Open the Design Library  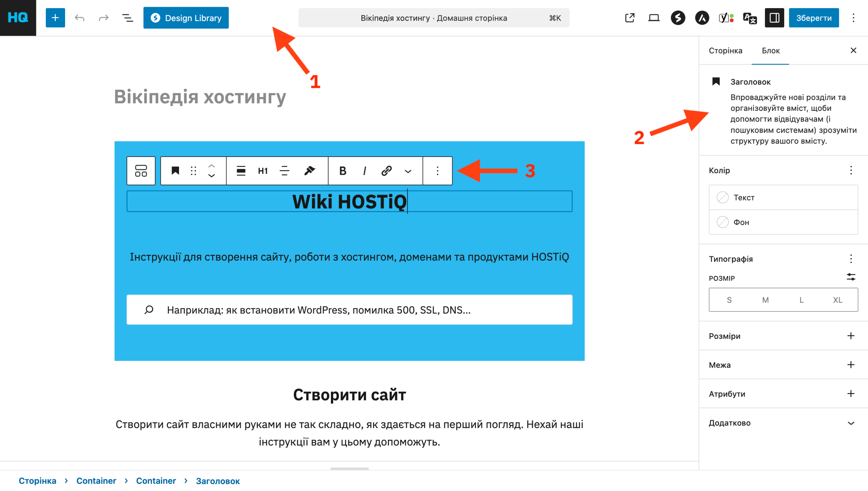(x=186, y=18)
